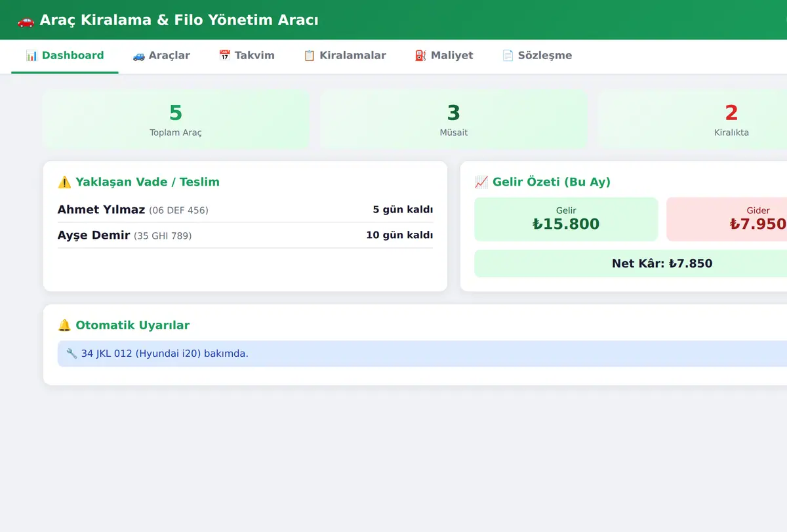Click the 34 JKL 012 Hyundai i20 bakımda alert

click(x=422, y=354)
